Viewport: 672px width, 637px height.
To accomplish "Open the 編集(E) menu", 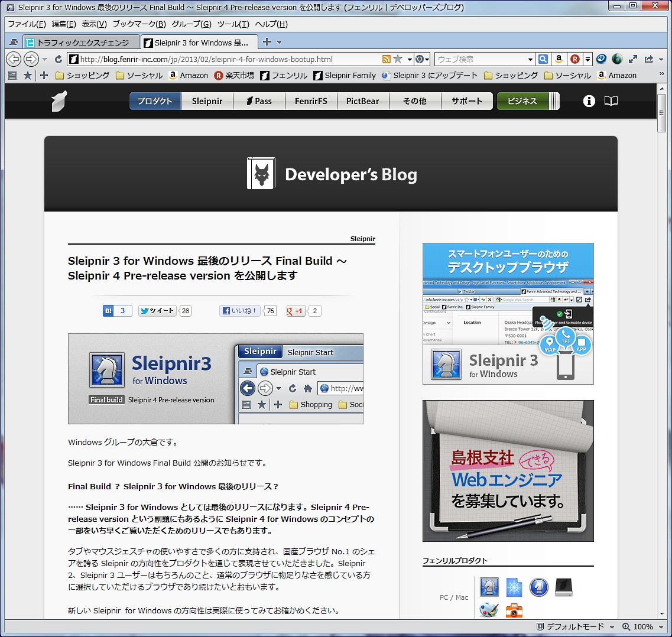I will 64,24.
